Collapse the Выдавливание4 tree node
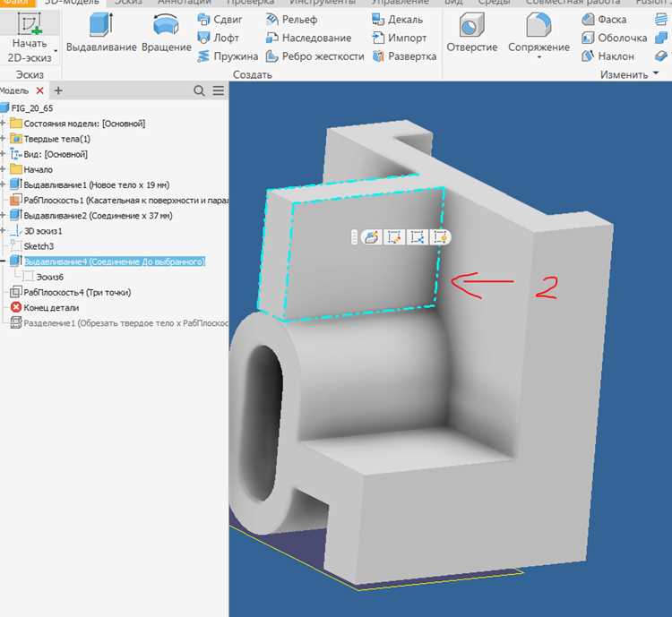The image size is (672, 617). click(x=3, y=261)
